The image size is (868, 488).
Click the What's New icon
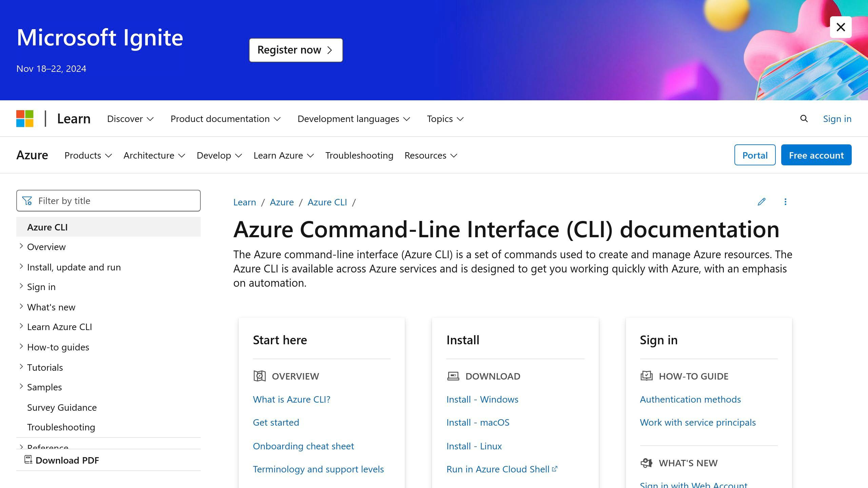pyautogui.click(x=646, y=463)
